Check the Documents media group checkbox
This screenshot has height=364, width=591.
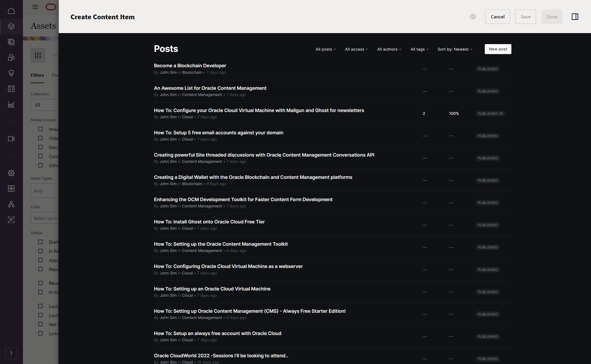click(x=40, y=147)
